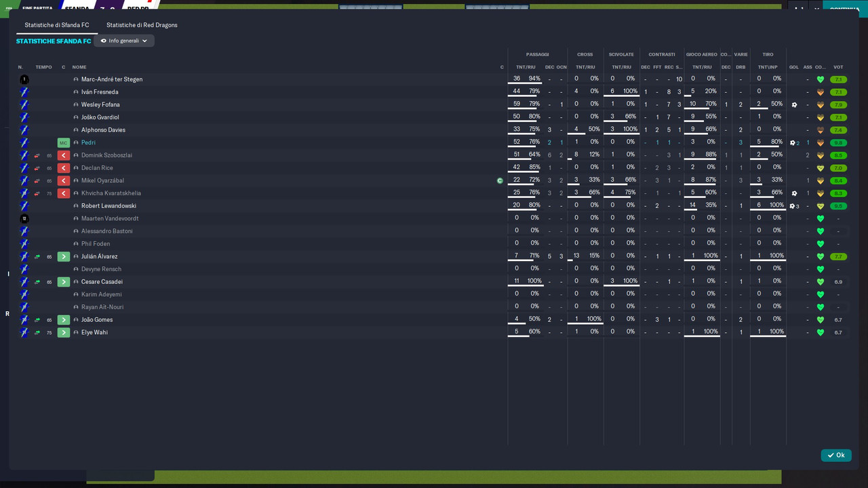Click the PASSAGGI group header
The image size is (868, 488).
click(537, 54)
